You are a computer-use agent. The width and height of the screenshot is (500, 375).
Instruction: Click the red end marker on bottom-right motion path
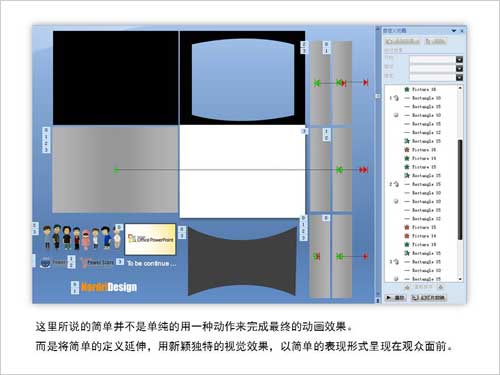pos(365,256)
